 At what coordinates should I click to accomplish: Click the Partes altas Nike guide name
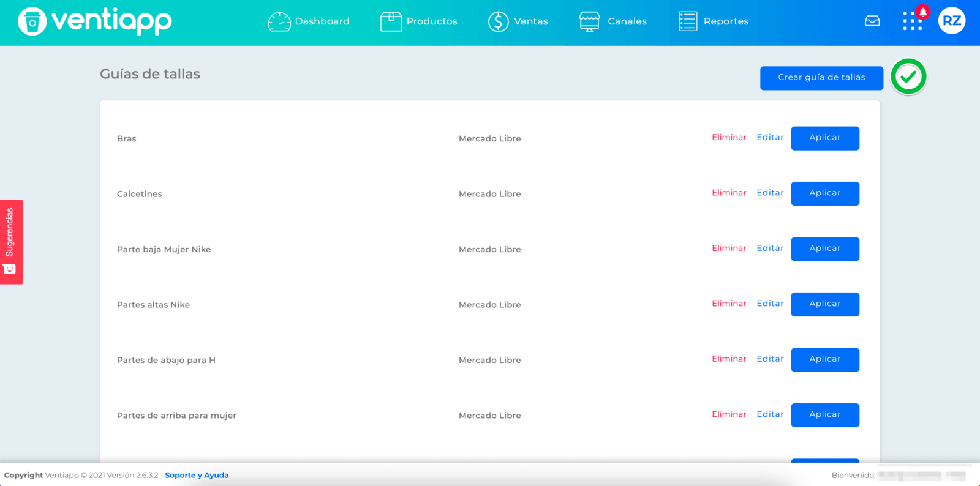[153, 305]
